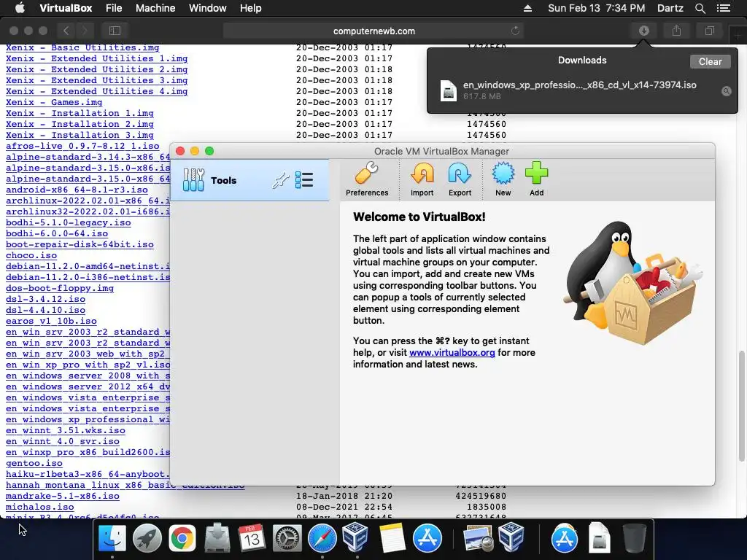This screenshot has height=560, width=747.
Task: Click the gentoo.iso link
Action: [x=34, y=464]
